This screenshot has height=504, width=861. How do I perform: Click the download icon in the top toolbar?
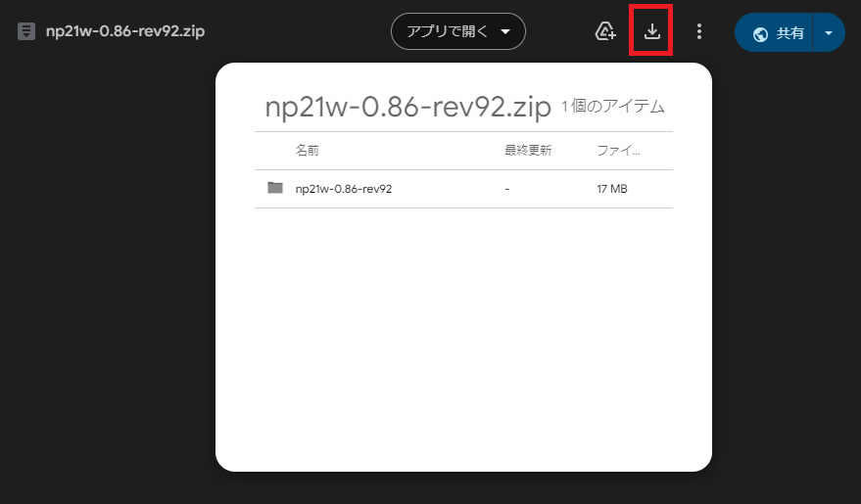coord(652,32)
